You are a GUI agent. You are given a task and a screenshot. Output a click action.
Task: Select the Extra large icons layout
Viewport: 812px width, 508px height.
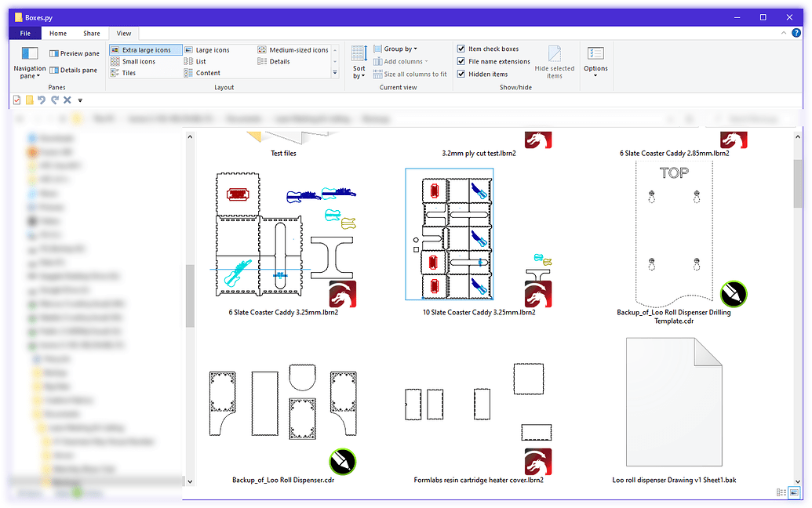tap(146, 49)
